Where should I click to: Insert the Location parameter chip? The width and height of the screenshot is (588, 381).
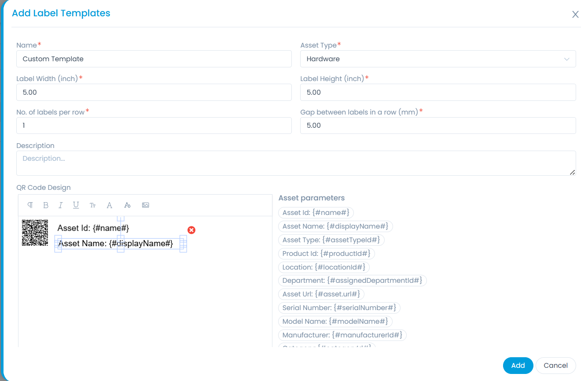tap(324, 267)
